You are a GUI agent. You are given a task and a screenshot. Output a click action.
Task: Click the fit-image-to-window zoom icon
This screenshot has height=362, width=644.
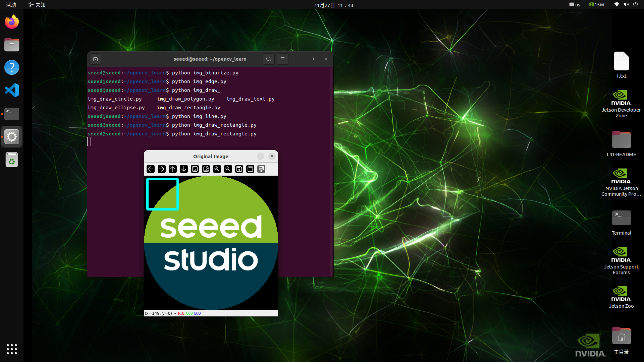[x=206, y=169]
